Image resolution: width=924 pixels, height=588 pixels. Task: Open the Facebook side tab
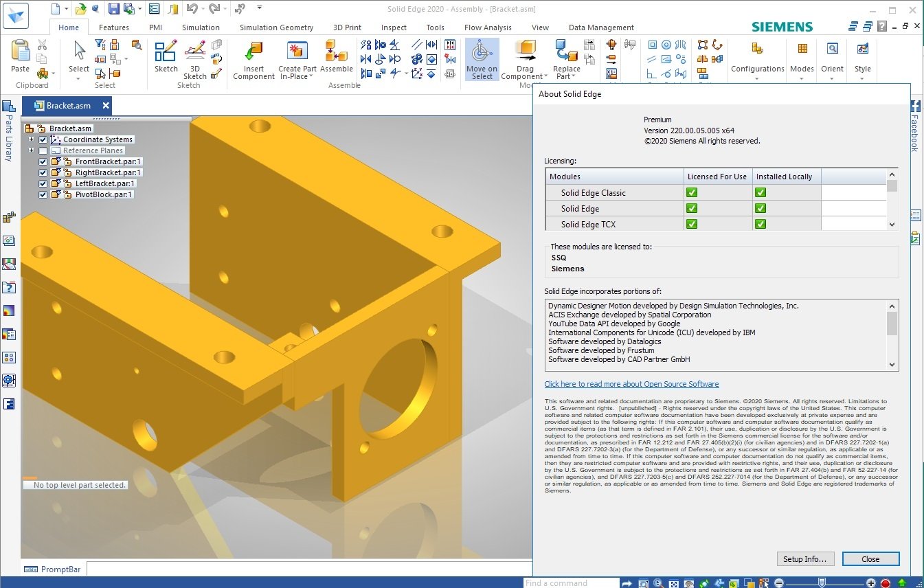[915, 127]
